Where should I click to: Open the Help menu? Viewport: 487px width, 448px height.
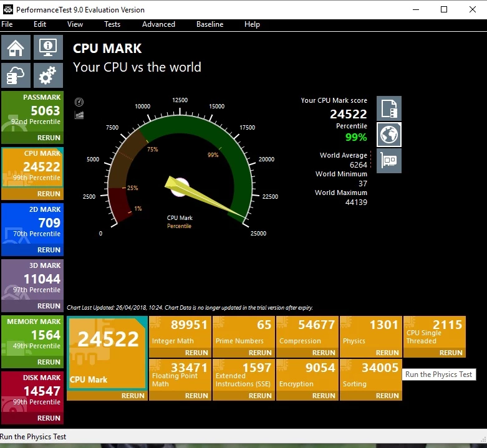252,24
